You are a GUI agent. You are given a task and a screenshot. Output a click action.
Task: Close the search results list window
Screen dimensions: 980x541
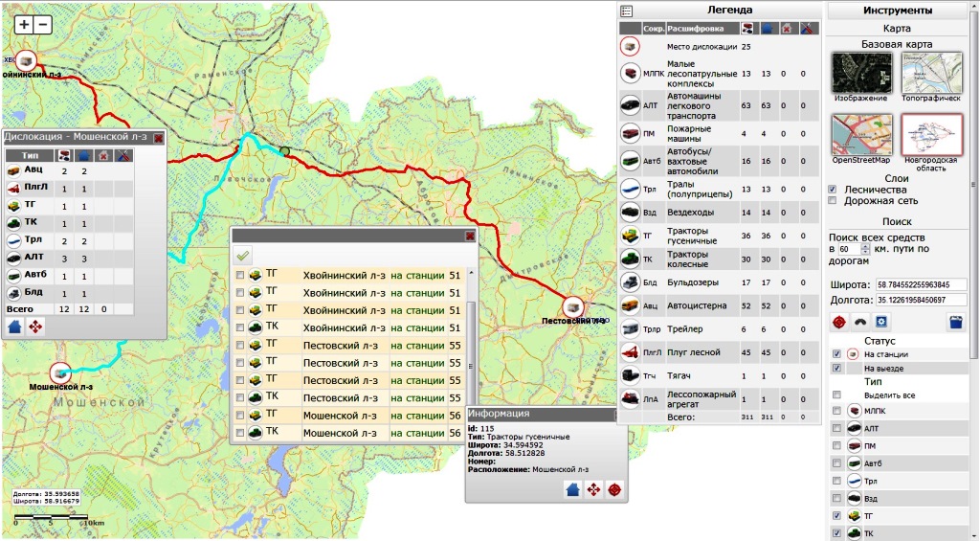(x=470, y=236)
